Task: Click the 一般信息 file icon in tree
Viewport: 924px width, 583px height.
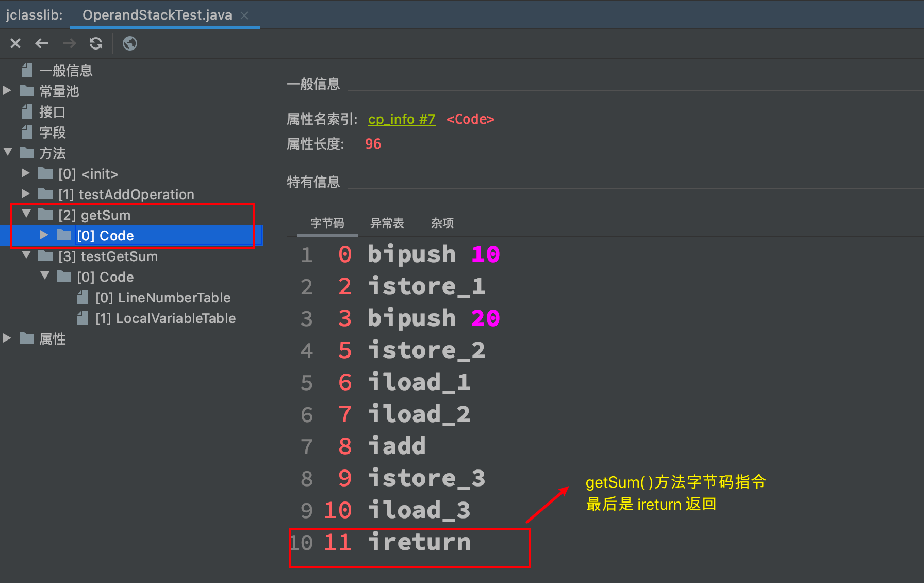Action: coord(27,70)
